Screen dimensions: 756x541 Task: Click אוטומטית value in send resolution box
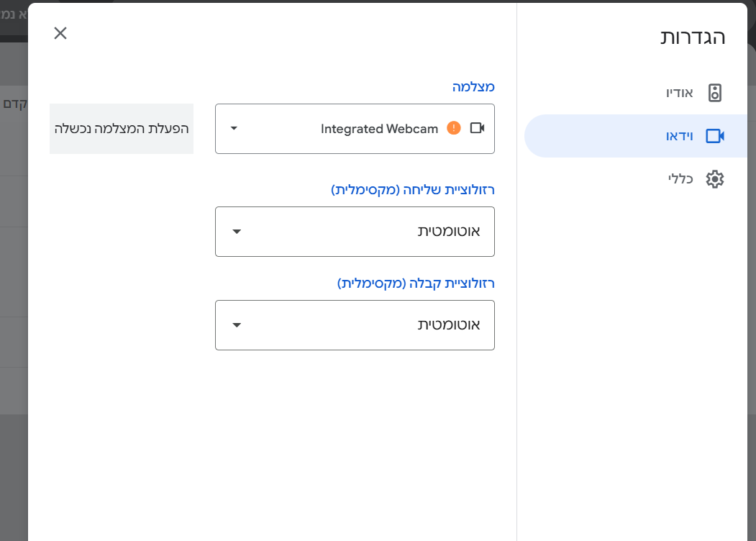click(449, 232)
